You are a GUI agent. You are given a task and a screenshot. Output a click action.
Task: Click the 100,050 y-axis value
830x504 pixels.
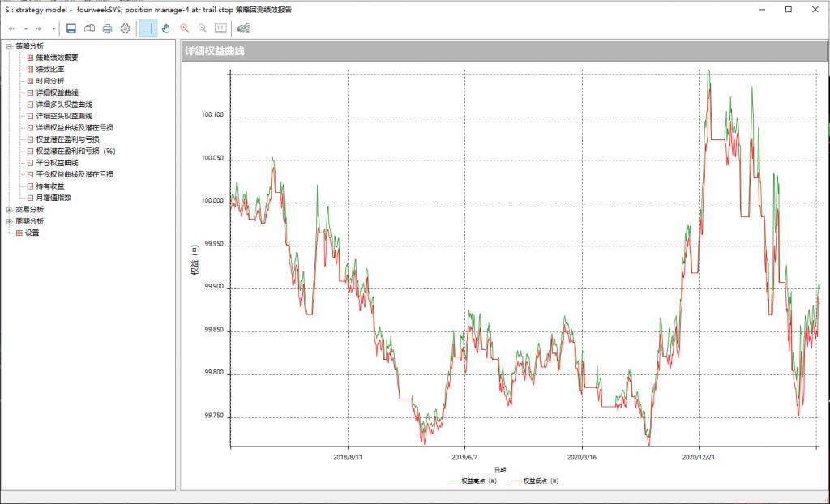[x=214, y=158]
